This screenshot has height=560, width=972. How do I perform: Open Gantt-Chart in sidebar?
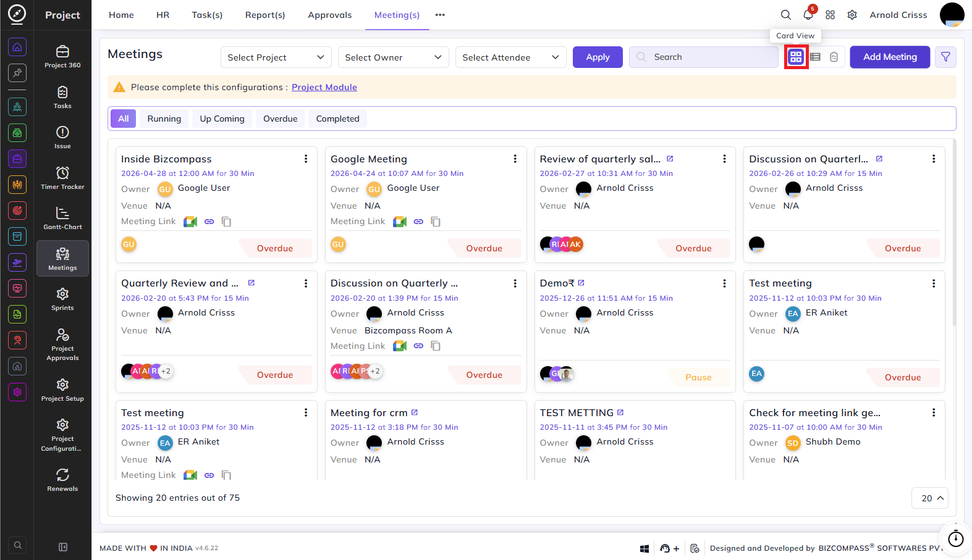(x=62, y=218)
